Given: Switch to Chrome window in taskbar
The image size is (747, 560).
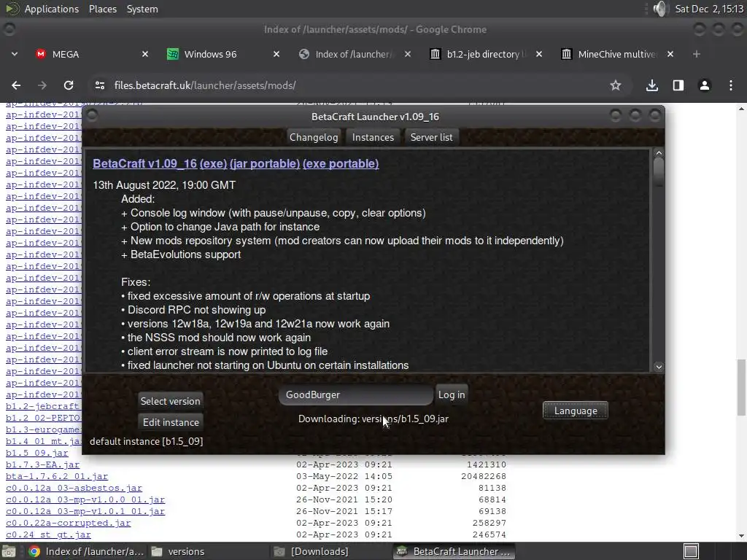Looking at the screenshot, I should pos(86,551).
